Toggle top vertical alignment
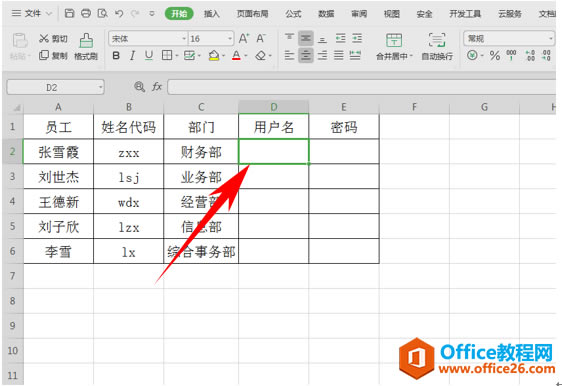Viewport: 562px width, 386px height. pyautogui.click(x=290, y=38)
